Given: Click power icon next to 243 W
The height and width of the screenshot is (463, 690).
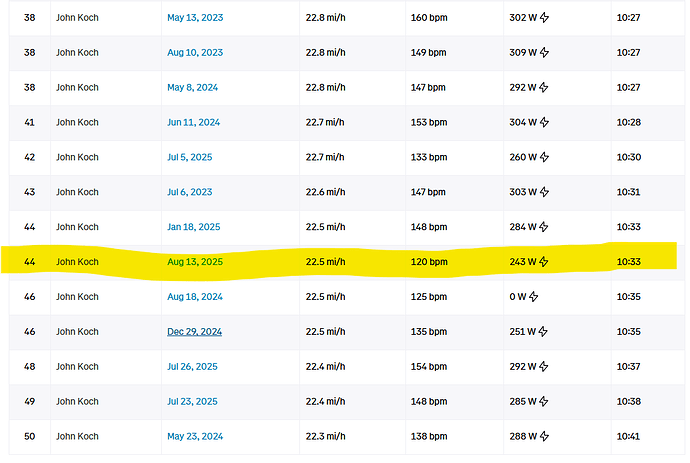Looking at the screenshot, I should 545,262.
